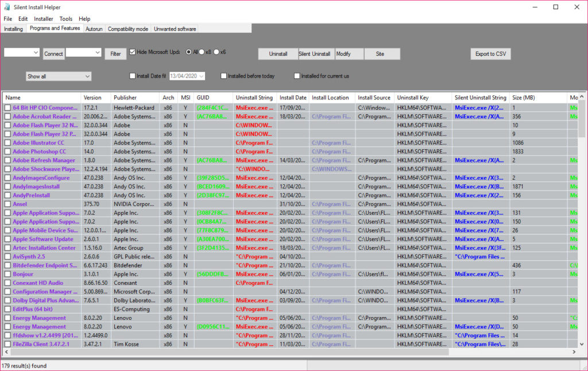This screenshot has height=371, width=588.
Task: Open the Show all dropdown
Action: coord(59,76)
